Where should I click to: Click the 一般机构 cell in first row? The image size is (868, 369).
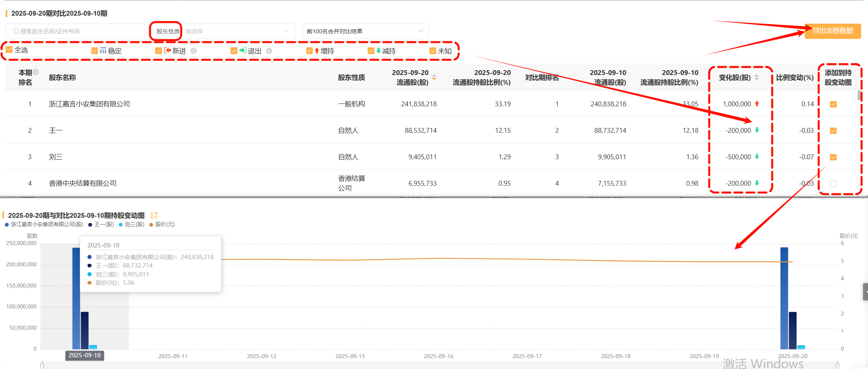tap(352, 104)
